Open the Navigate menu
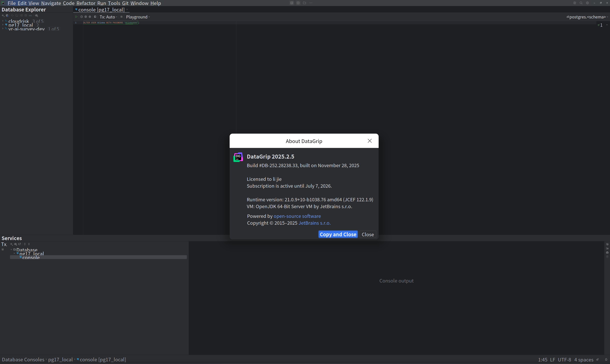The image size is (610, 364). pyautogui.click(x=51, y=3)
